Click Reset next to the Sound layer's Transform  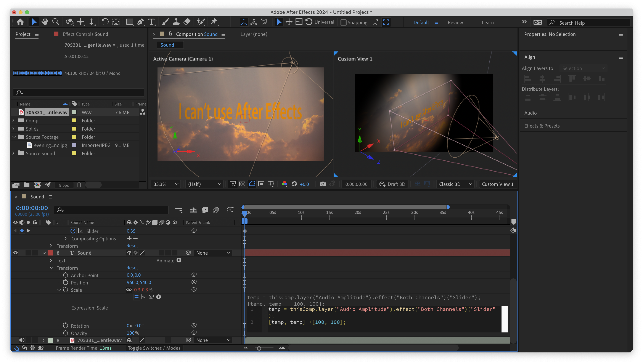click(x=132, y=268)
